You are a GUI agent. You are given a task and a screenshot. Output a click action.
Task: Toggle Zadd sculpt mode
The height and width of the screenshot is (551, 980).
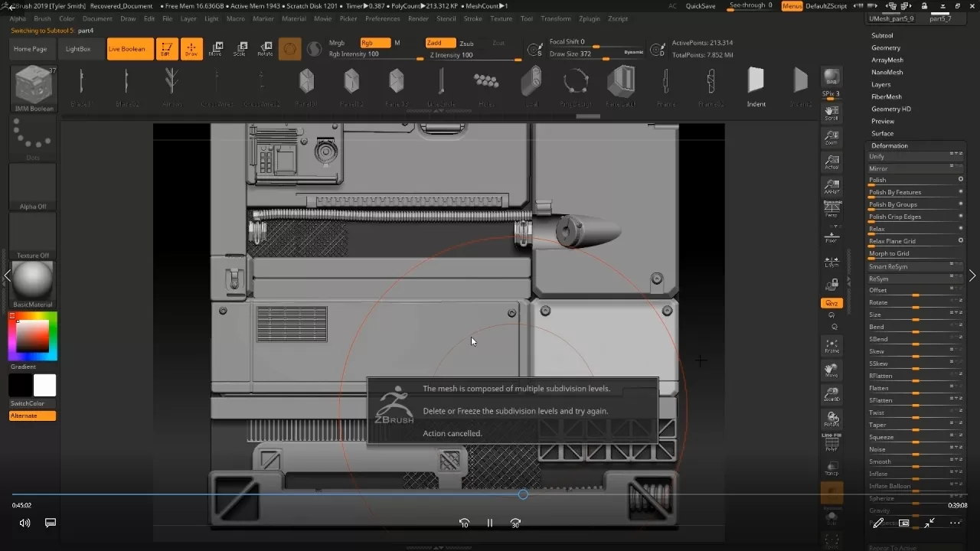pos(440,44)
